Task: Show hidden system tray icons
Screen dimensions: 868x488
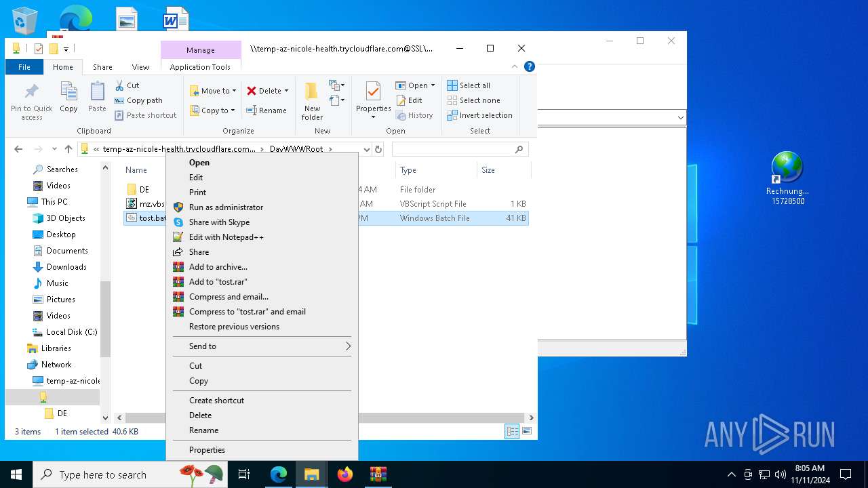Action: coord(731,474)
